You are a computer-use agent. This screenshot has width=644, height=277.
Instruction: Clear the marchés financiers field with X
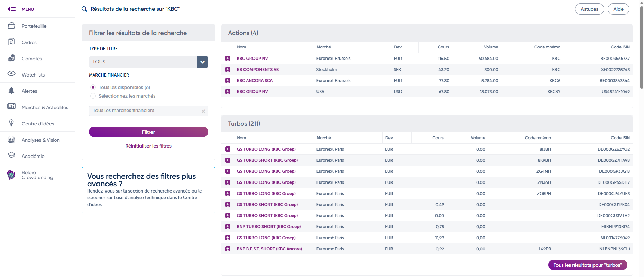(x=203, y=111)
